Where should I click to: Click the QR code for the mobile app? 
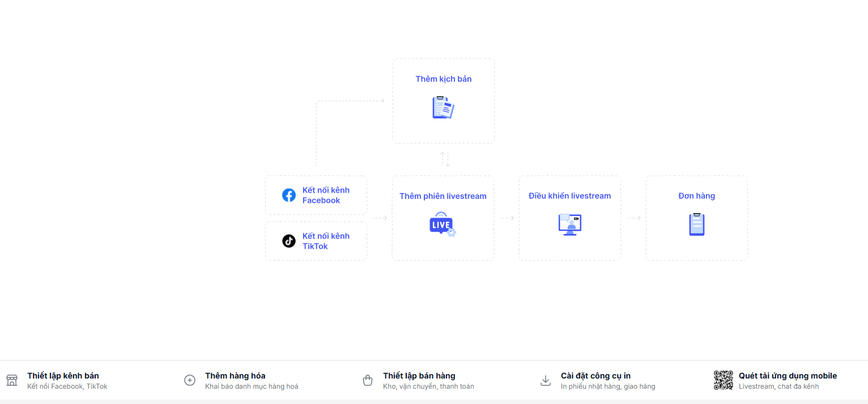(x=724, y=380)
